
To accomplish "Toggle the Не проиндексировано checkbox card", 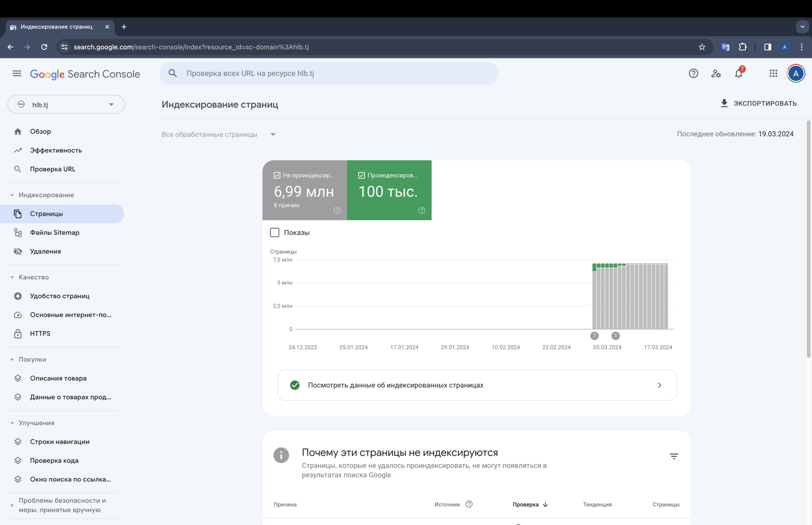I will point(304,190).
